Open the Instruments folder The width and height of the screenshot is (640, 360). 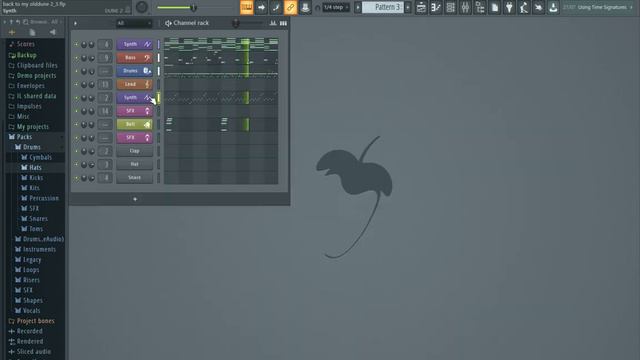tap(39, 249)
